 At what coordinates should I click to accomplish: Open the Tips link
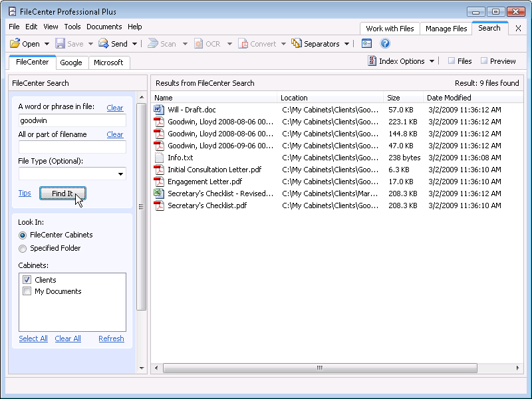click(x=25, y=193)
